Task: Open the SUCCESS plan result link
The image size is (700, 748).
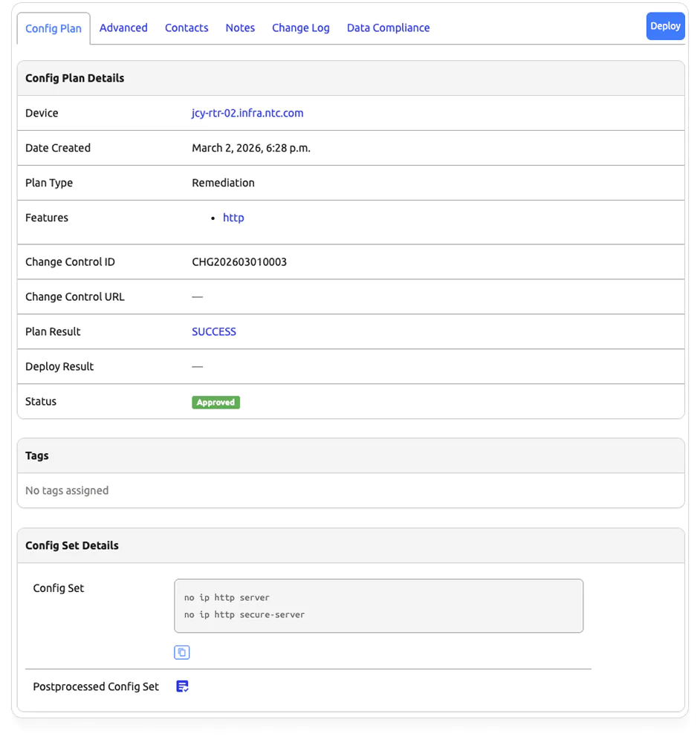Action: pyautogui.click(x=214, y=331)
